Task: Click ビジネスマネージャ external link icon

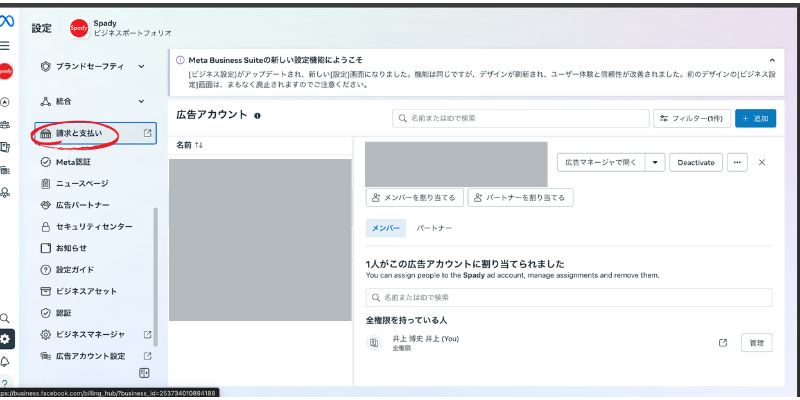Action: click(147, 335)
